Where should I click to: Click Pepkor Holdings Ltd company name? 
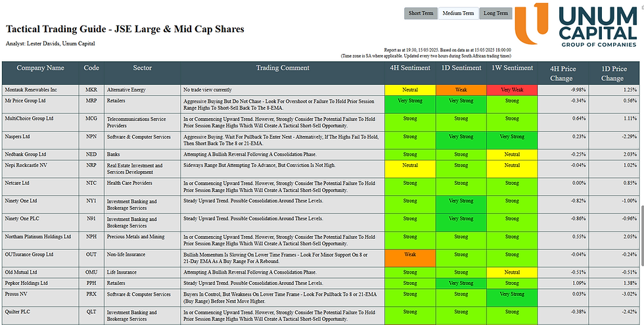tap(26, 283)
